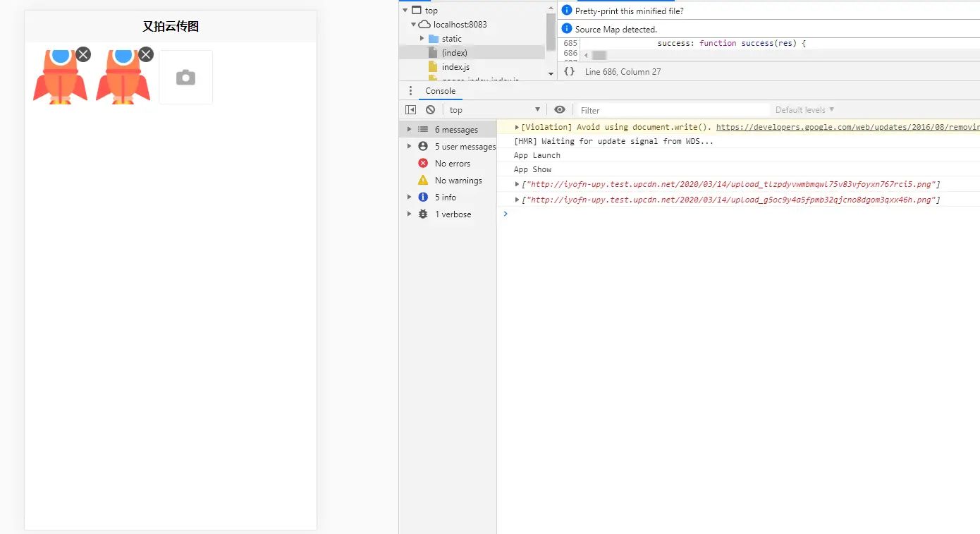The height and width of the screenshot is (534, 980).
Task: Click the HMR Waiting for update message
Action: pyautogui.click(x=613, y=141)
